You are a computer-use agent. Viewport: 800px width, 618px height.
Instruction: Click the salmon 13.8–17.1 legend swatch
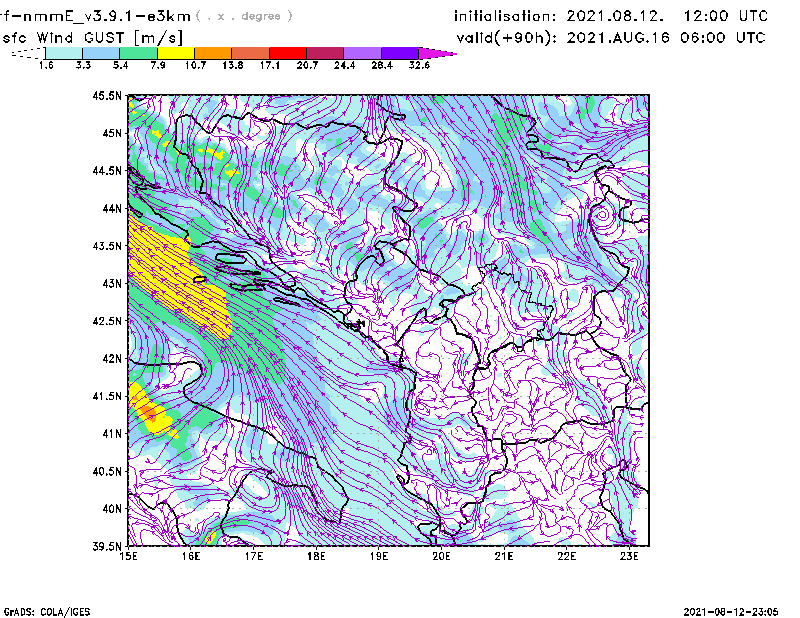pyautogui.click(x=251, y=53)
